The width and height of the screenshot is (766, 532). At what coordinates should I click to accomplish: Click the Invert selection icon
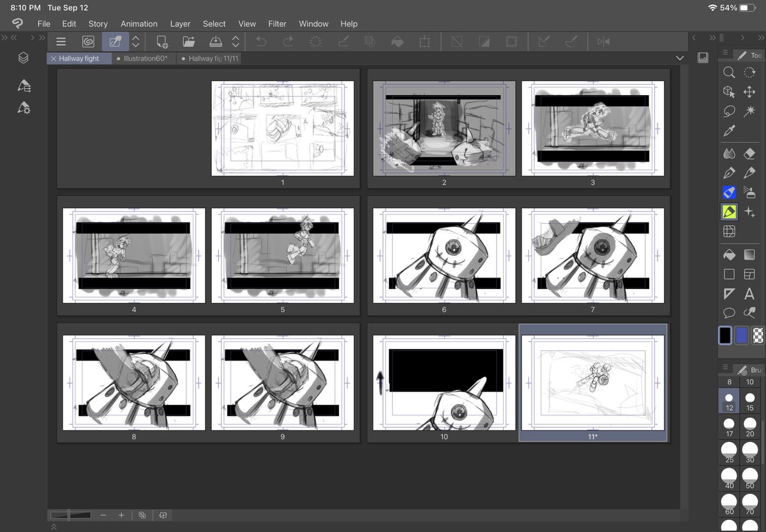pos(484,41)
